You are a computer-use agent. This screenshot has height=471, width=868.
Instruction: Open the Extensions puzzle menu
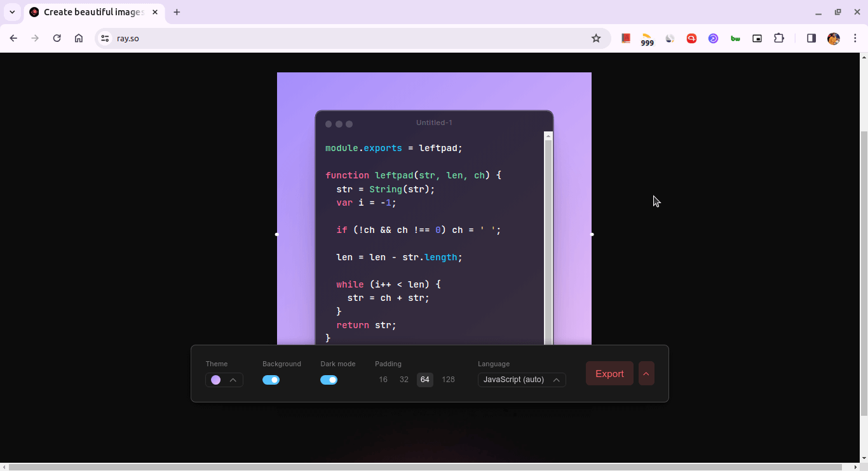point(779,38)
